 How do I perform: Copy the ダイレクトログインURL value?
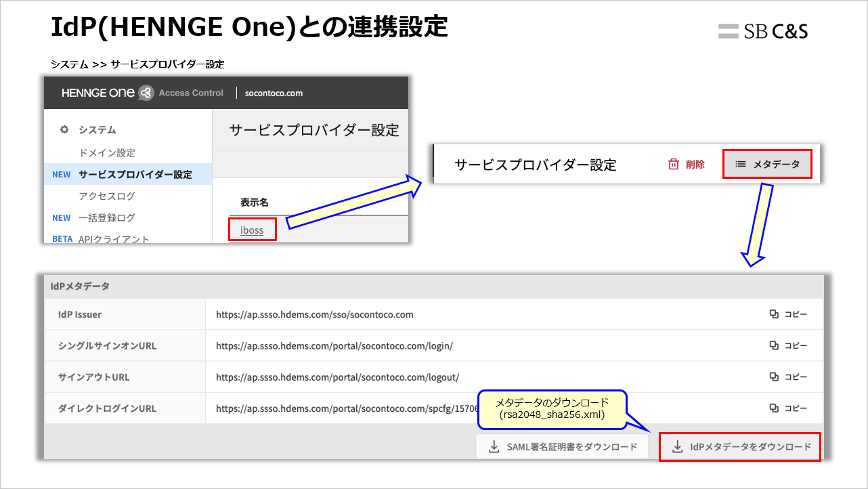click(x=789, y=408)
